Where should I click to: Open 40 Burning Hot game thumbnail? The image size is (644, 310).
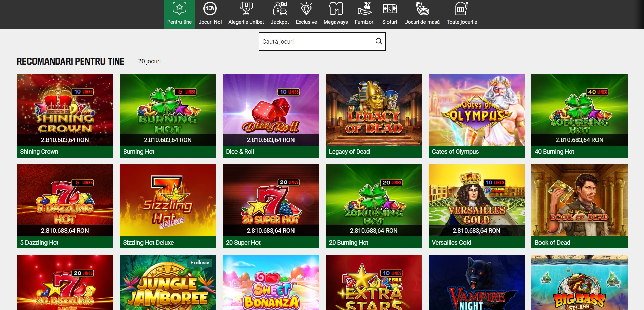[580, 110]
